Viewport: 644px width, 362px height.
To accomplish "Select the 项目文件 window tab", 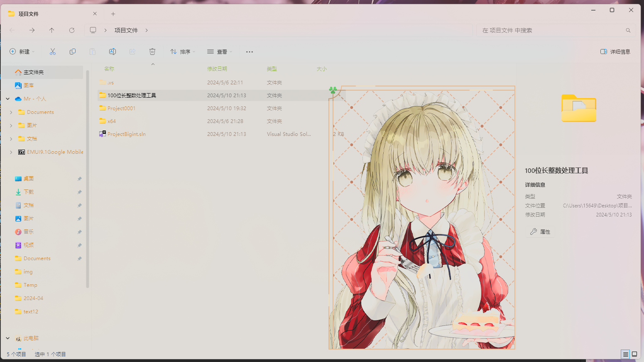I will click(x=52, y=14).
